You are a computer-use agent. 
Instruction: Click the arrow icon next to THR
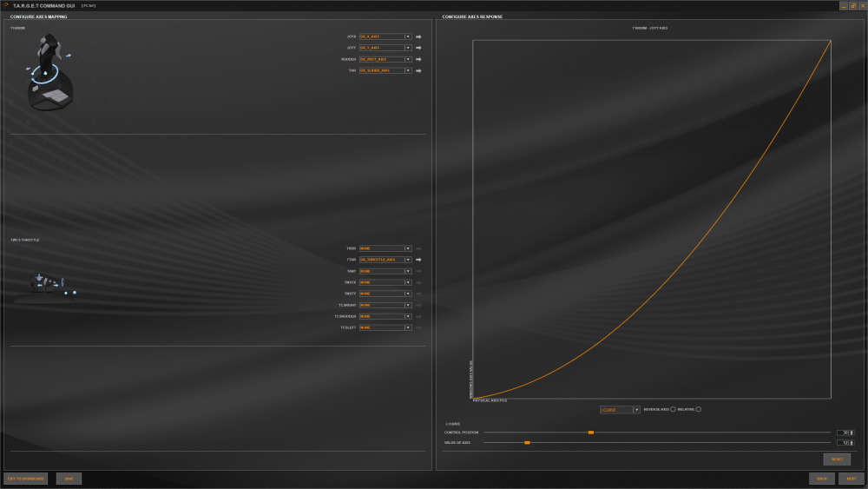[x=418, y=71]
